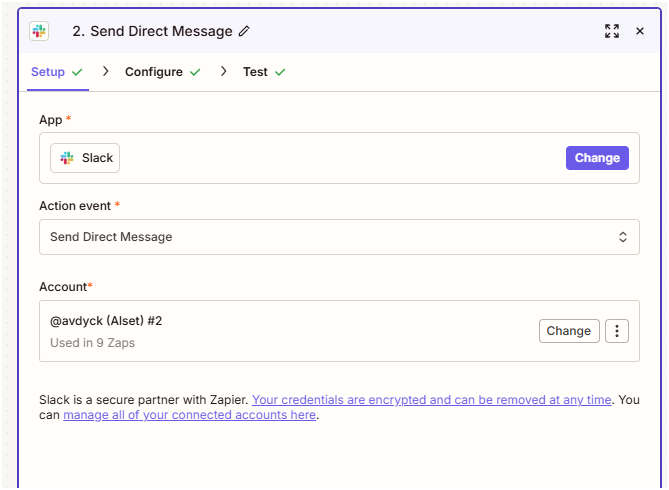
Task: Edit step name with pencil icon
Action: click(244, 31)
